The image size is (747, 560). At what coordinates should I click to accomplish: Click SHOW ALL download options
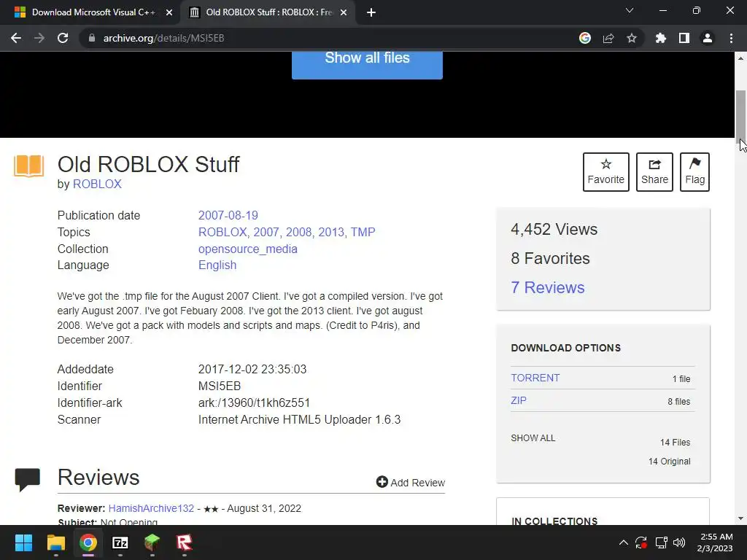(x=533, y=438)
